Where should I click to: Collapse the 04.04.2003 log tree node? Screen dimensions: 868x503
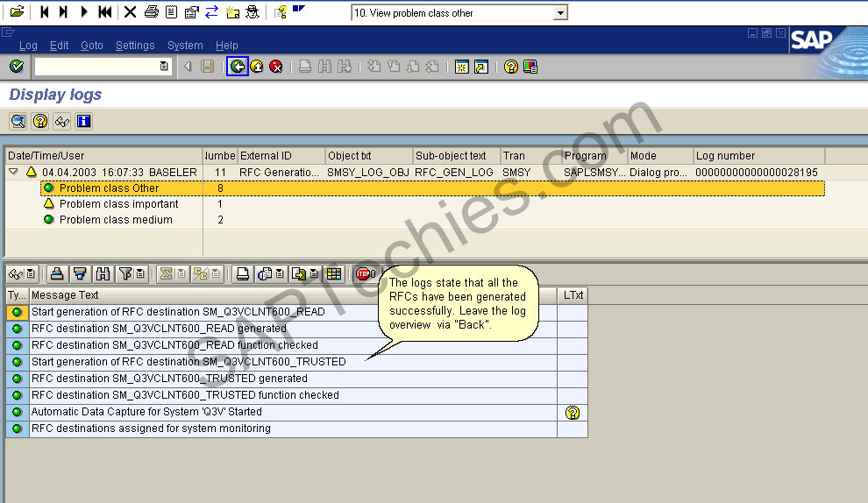click(14, 172)
